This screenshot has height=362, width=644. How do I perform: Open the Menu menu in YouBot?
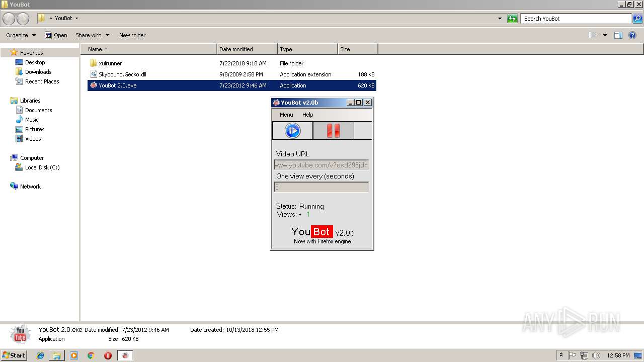[x=286, y=115]
